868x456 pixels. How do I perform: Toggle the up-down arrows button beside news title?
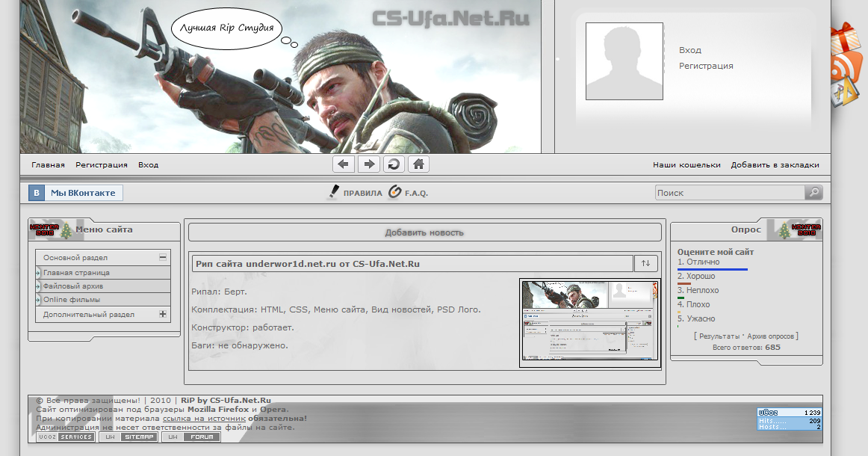pos(646,263)
